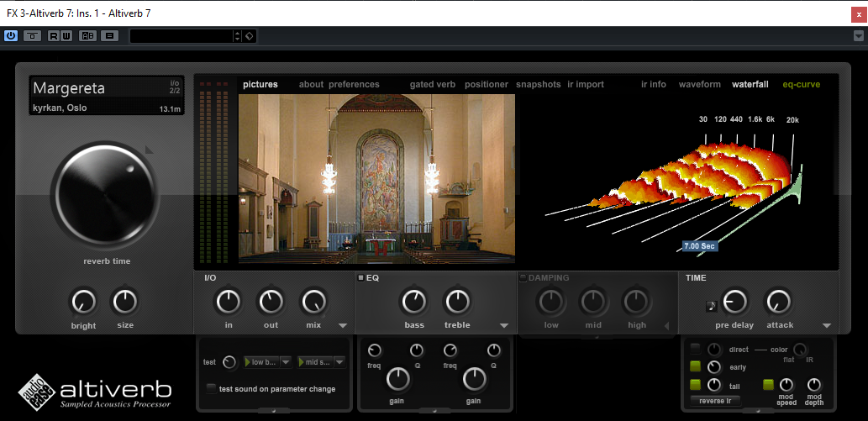Viewport: 868px width, 421px height.
Task: Click the reverse ir button
Action: (716, 401)
